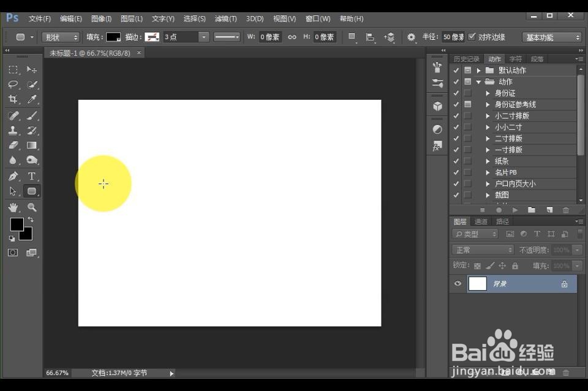Open the fill color swatch
This screenshot has width=588, height=391.
pyautogui.click(x=113, y=37)
